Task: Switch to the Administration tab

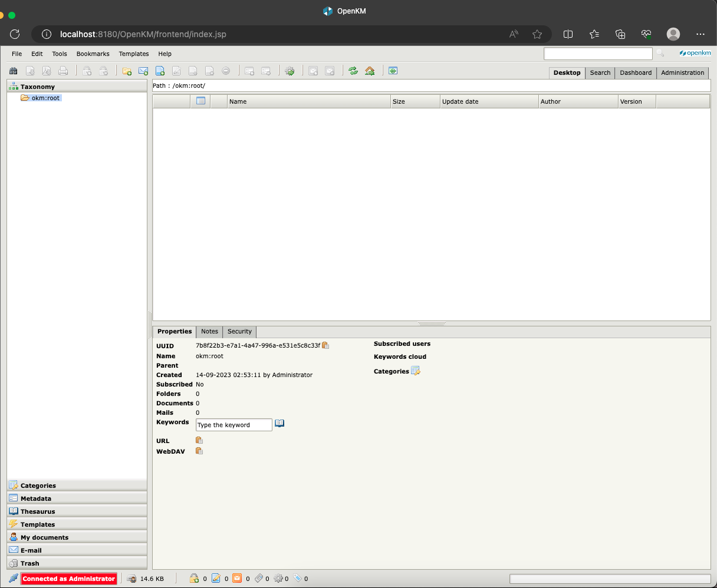Action: click(682, 73)
